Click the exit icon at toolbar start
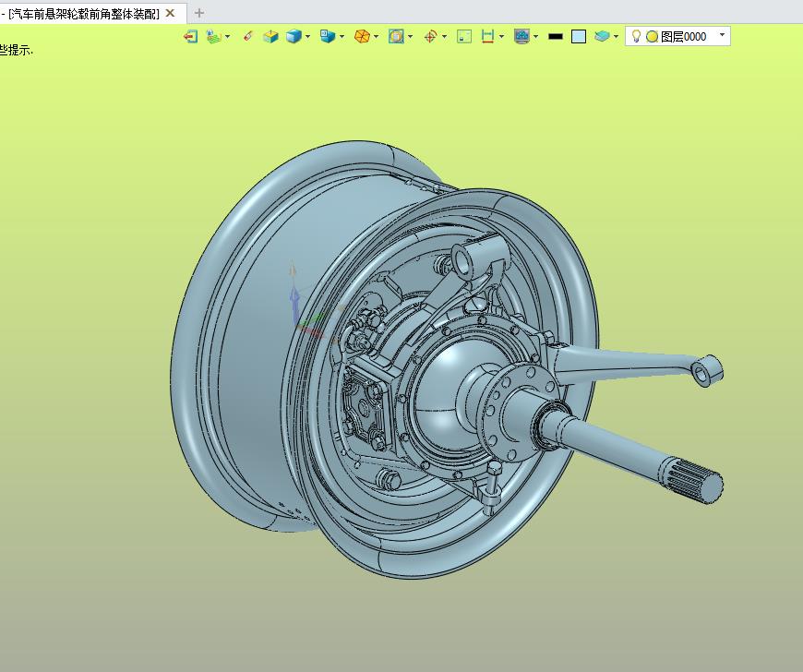The image size is (803, 672). point(190,36)
